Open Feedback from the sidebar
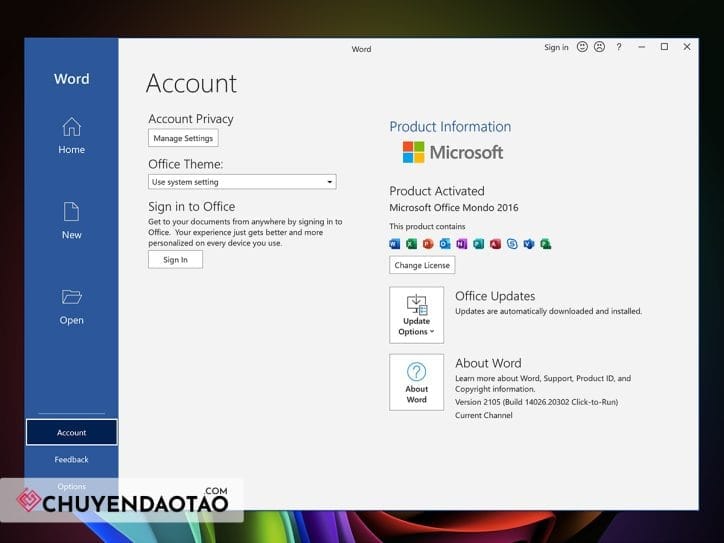Viewport: 724px width, 543px height. pos(72,459)
